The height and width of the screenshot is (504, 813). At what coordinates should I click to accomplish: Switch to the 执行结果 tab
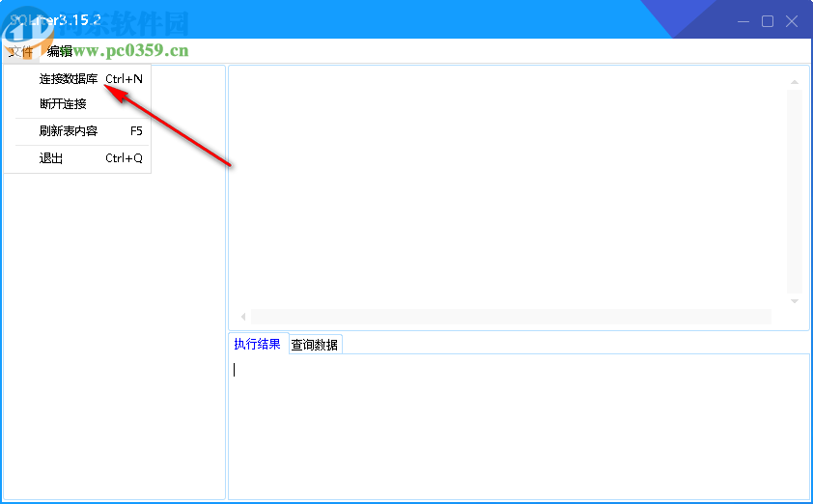click(258, 344)
